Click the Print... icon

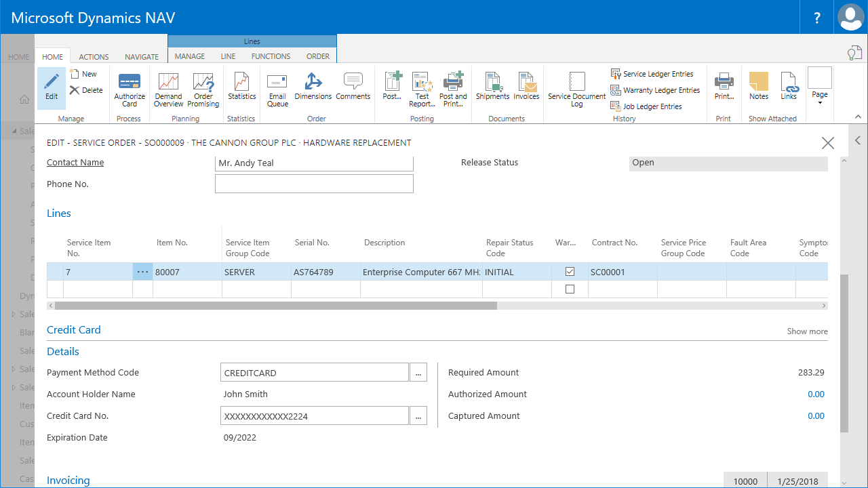click(724, 87)
